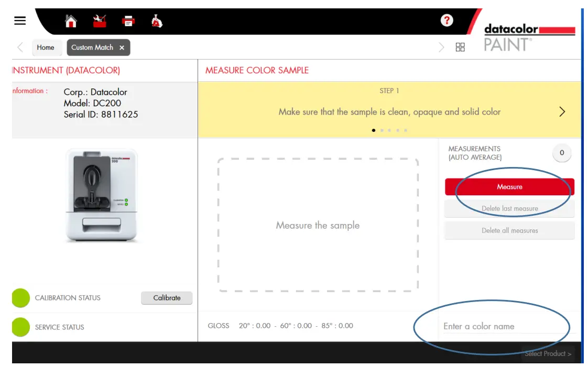Click the DC200 instrument image
This screenshot has width=588, height=367.
[102, 195]
